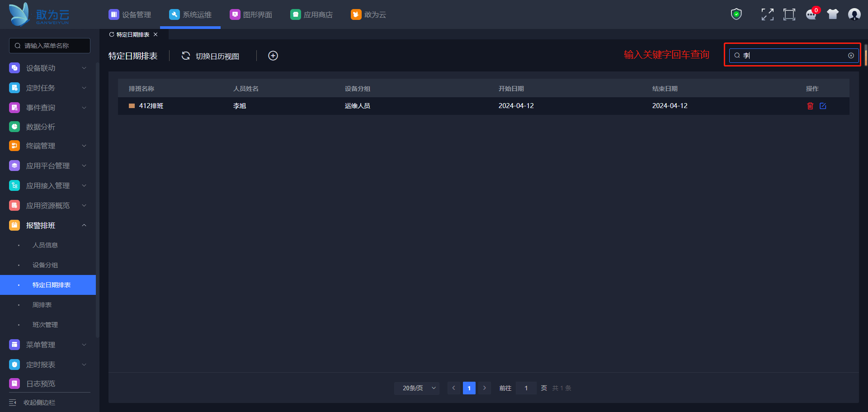The height and width of the screenshot is (412, 868).
Task: Open the user avatar menu
Action: pyautogui.click(x=854, y=14)
